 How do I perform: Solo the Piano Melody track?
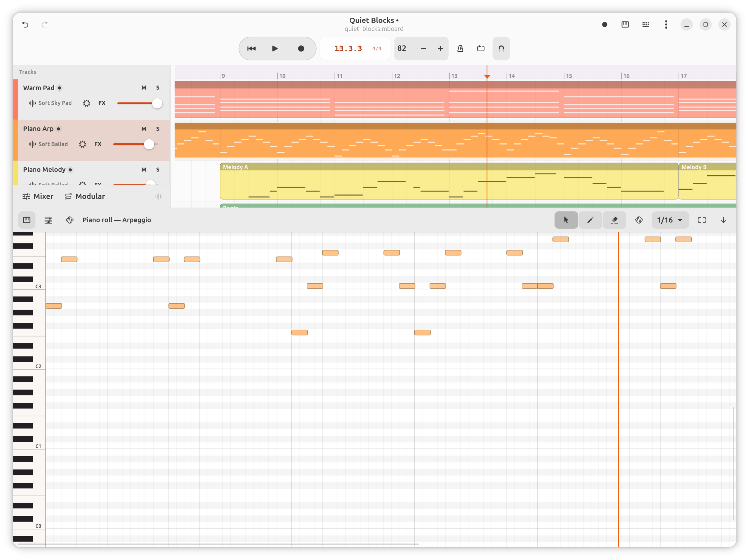coord(158,170)
